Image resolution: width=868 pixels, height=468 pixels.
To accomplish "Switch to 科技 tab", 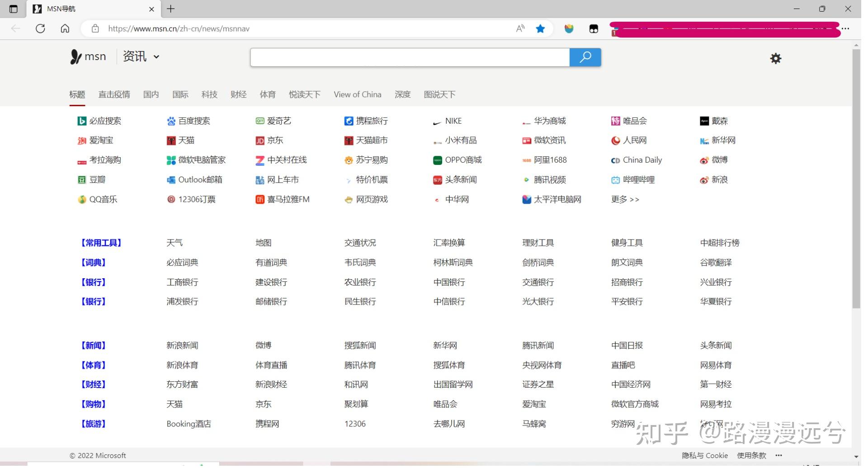I will click(211, 95).
